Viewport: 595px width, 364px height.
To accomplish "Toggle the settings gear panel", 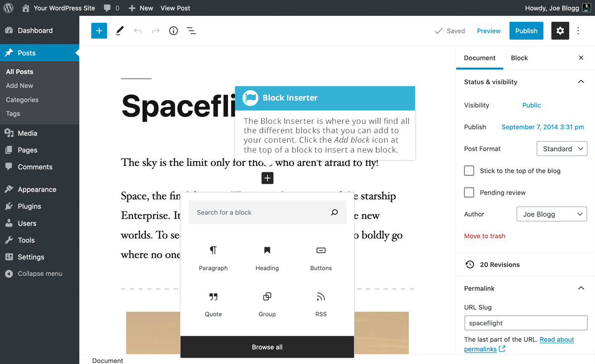I will tap(560, 31).
